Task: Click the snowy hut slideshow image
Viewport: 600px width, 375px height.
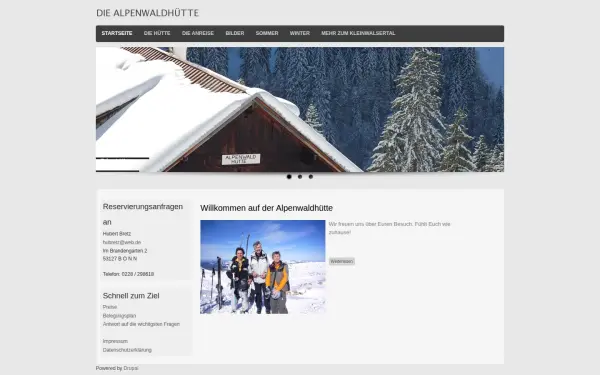Action: (300, 109)
